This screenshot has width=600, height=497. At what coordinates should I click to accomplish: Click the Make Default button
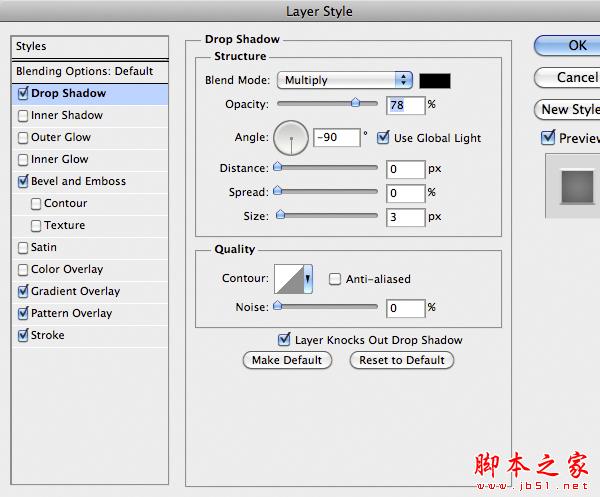click(x=287, y=360)
